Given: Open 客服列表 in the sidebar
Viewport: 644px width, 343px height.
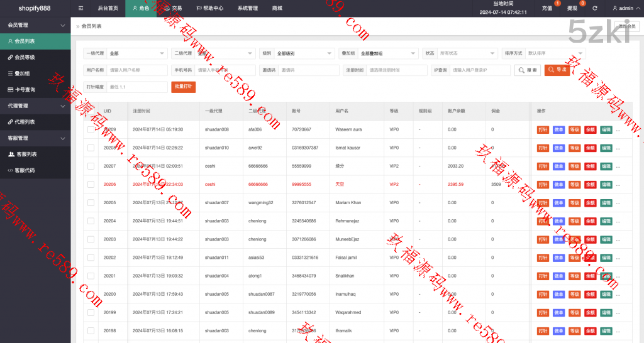Looking at the screenshot, I should click(25, 154).
